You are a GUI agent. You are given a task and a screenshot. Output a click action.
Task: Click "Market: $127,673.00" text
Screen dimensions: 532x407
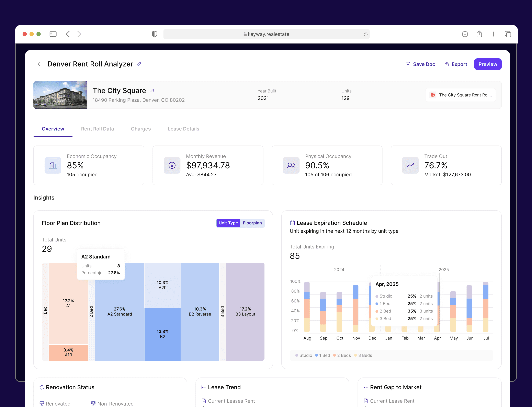coord(447,175)
